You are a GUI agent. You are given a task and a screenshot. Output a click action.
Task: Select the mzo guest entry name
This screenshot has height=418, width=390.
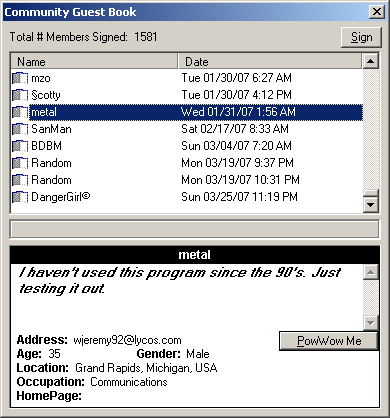[x=41, y=78]
